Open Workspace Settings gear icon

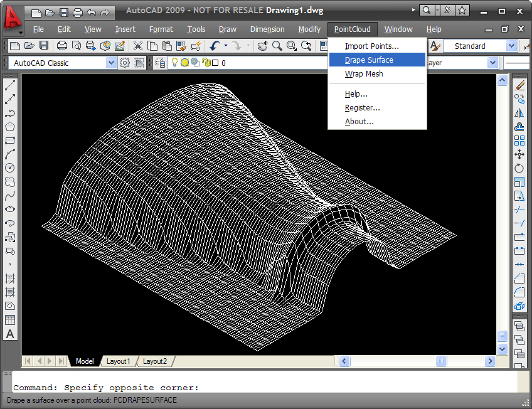(125, 63)
